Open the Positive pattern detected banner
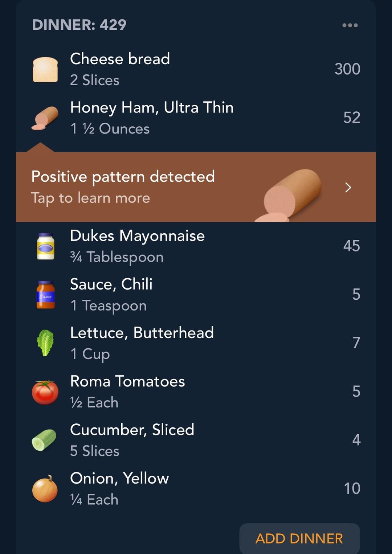 click(196, 187)
